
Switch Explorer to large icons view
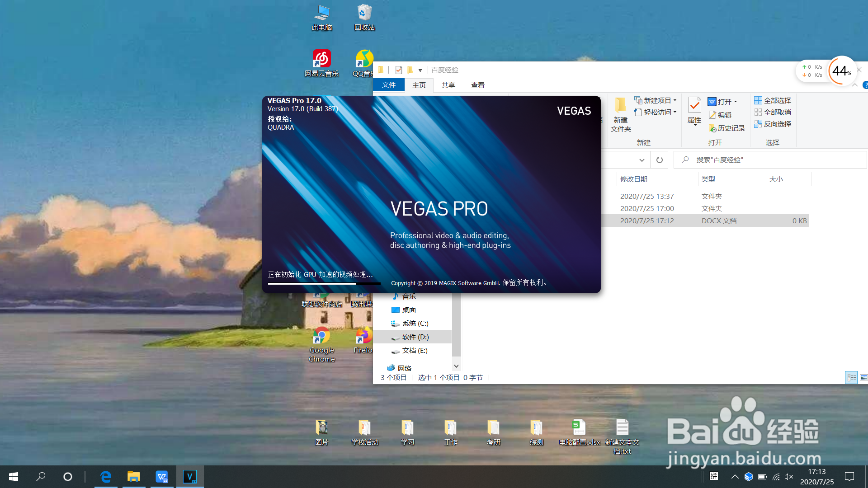coord(863,377)
